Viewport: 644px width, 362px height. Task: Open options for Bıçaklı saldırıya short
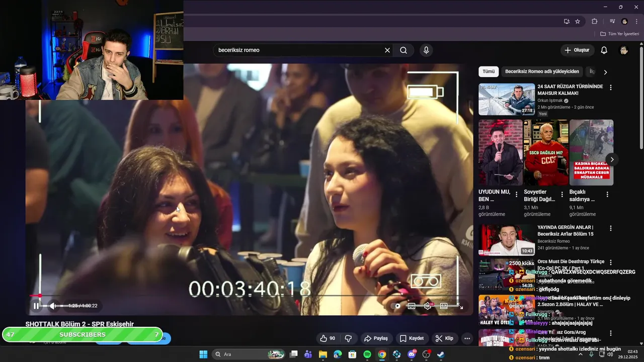point(607,194)
